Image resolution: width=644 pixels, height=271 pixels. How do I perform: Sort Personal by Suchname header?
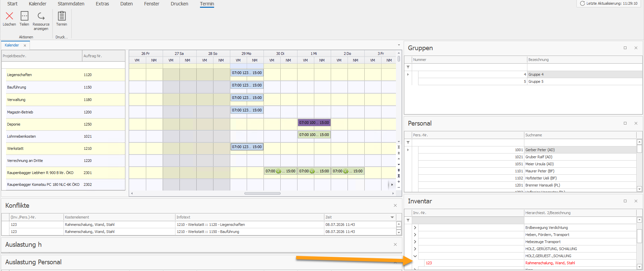(x=580, y=135)
